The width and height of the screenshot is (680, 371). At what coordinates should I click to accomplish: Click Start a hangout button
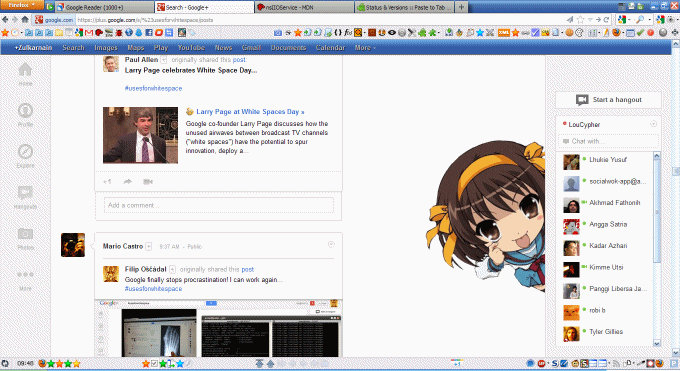click(608, 100)
